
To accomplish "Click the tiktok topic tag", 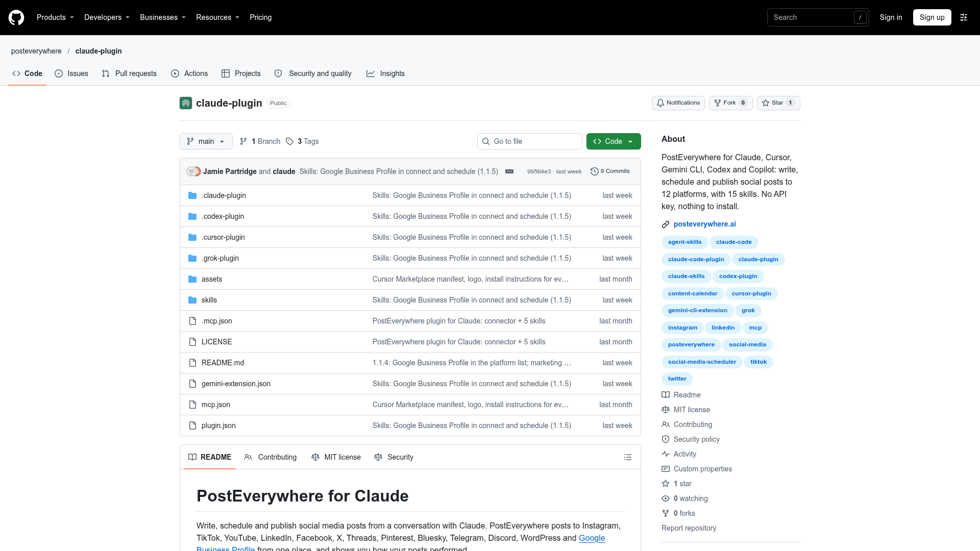I will click(x=758, y=362).
